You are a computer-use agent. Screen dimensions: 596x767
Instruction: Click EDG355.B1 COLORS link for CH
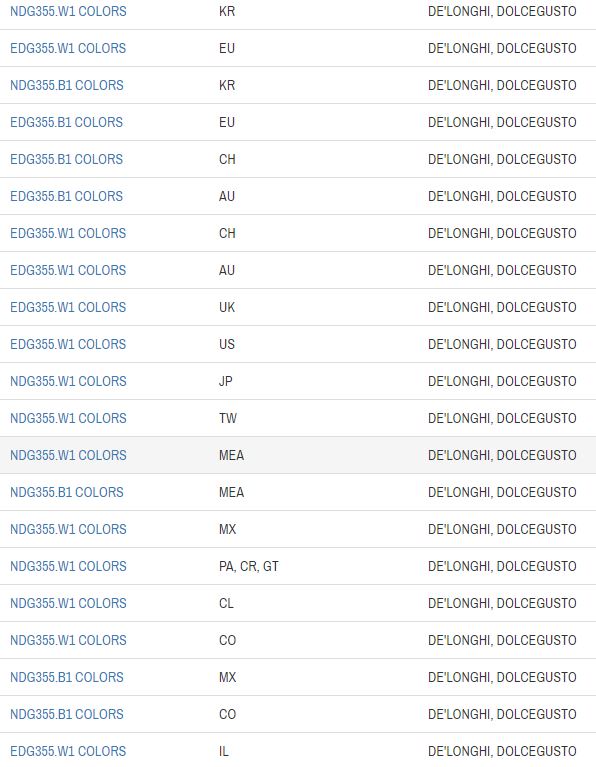coord(67,159)
